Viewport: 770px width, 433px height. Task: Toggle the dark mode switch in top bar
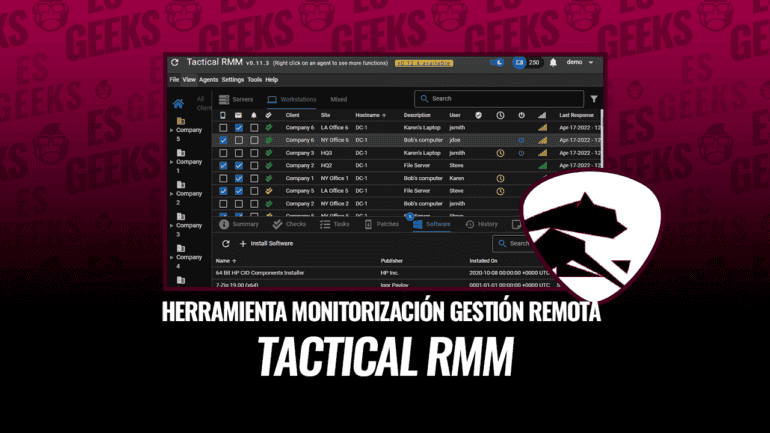click(497, 62)
